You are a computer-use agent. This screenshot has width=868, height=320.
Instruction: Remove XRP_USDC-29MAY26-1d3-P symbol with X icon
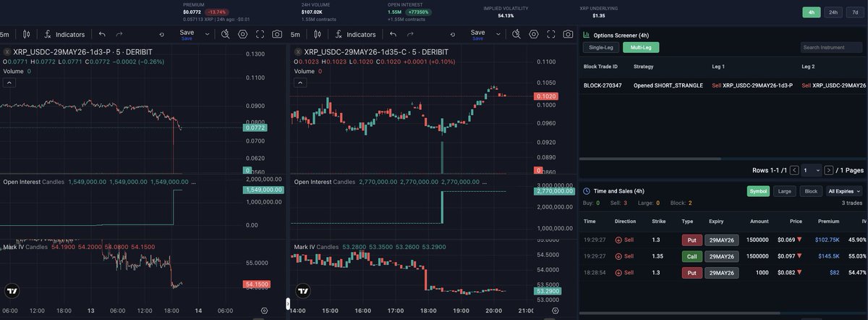[x=7, y=52]
